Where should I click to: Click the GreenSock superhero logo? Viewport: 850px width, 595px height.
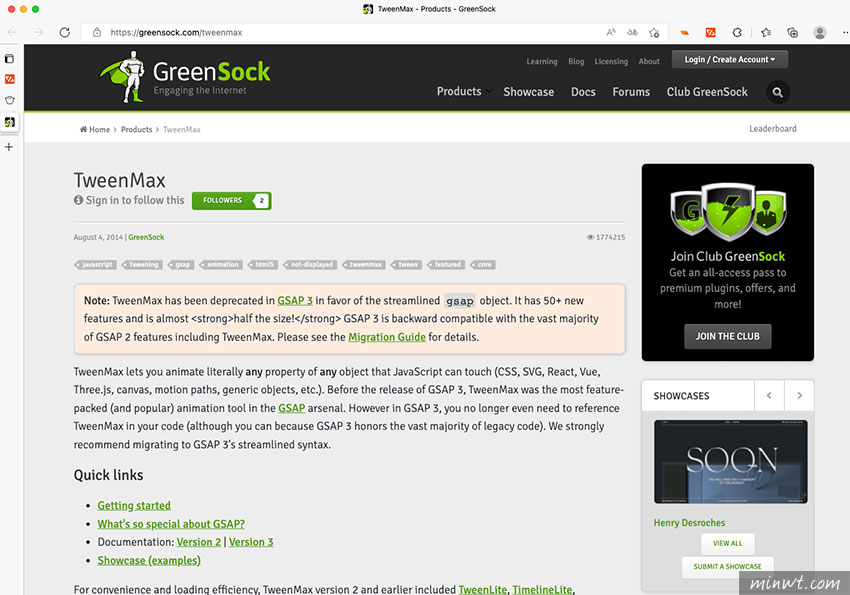(x=185, y=77)
